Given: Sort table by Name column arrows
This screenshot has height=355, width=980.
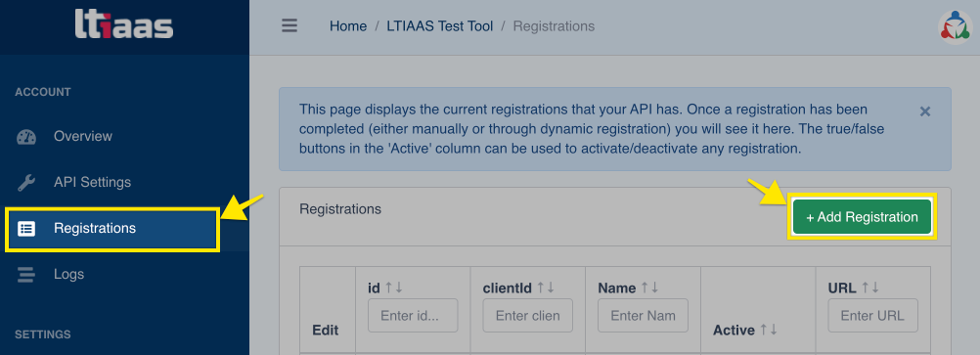Looking at the screenshot, I should pyautogui.click(x=650, y=288).
